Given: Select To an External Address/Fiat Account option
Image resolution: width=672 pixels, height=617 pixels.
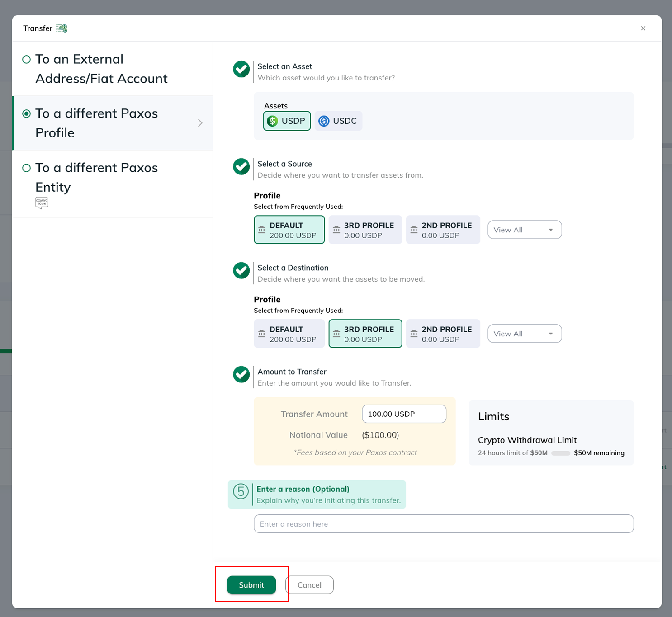Looking at the screenshot, I should pyautogui.click(x=113, y=69).
